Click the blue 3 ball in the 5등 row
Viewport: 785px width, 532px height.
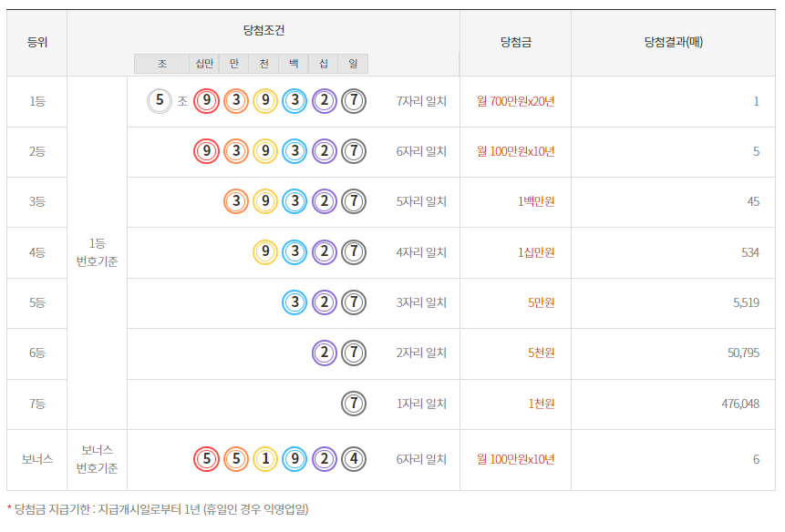[294, 302]
